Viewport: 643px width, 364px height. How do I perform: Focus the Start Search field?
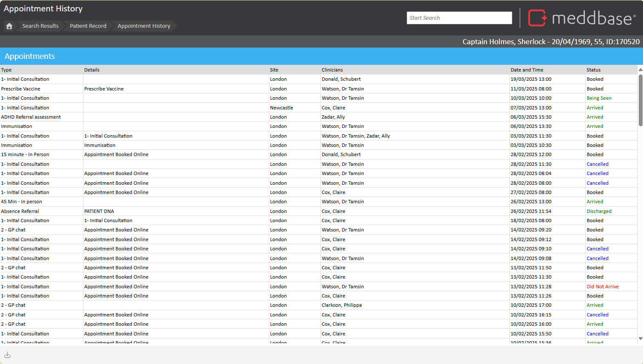[459, 18]
